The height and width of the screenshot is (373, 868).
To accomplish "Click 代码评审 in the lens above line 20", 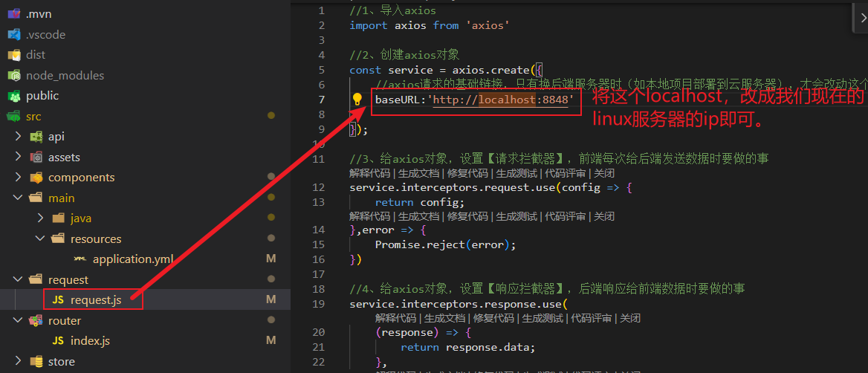I will 592,318.
